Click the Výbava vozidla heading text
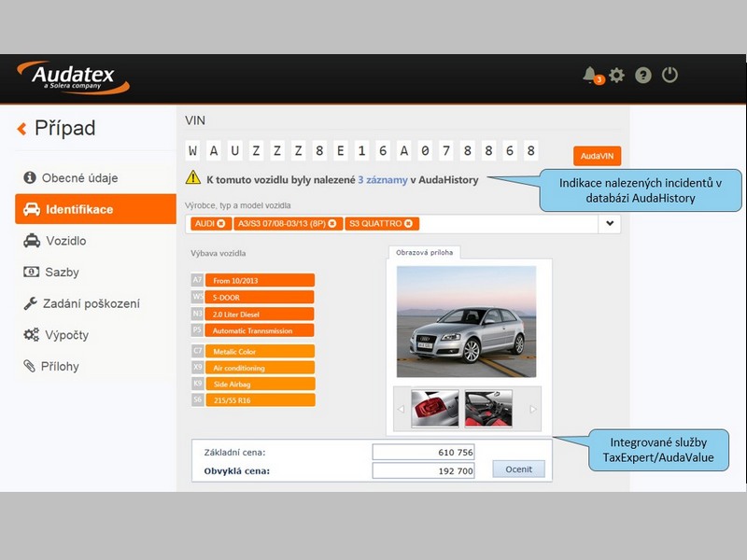The width and height of the screenshot is (747, 560). 218,253
